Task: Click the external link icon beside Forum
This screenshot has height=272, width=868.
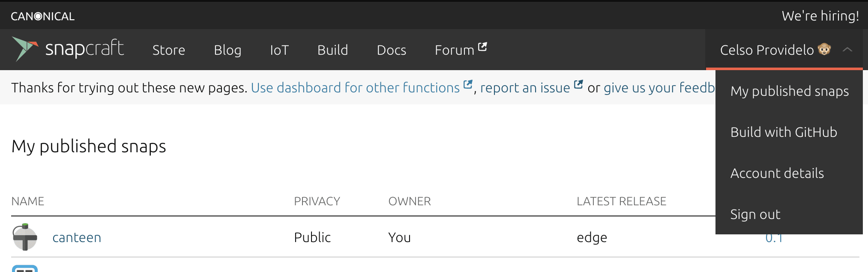Action: (482, 47)
